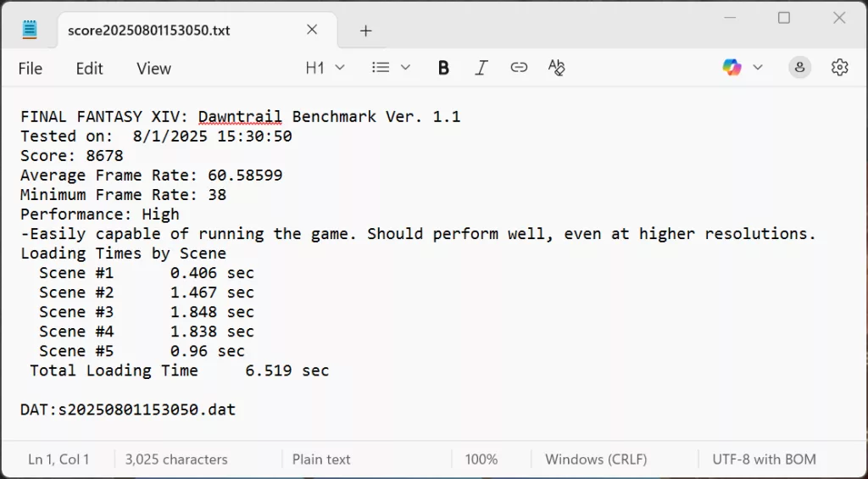Maximize the Notepad window

784,18
